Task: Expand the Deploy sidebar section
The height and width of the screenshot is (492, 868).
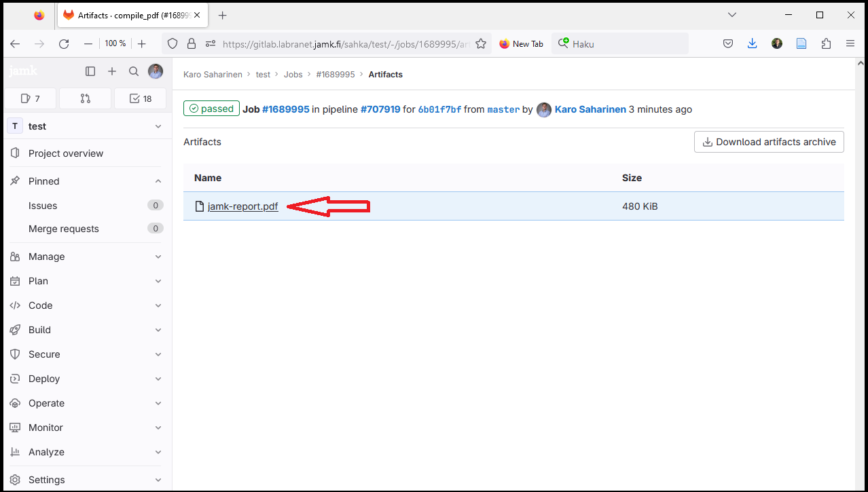Action: click(86, 379)
